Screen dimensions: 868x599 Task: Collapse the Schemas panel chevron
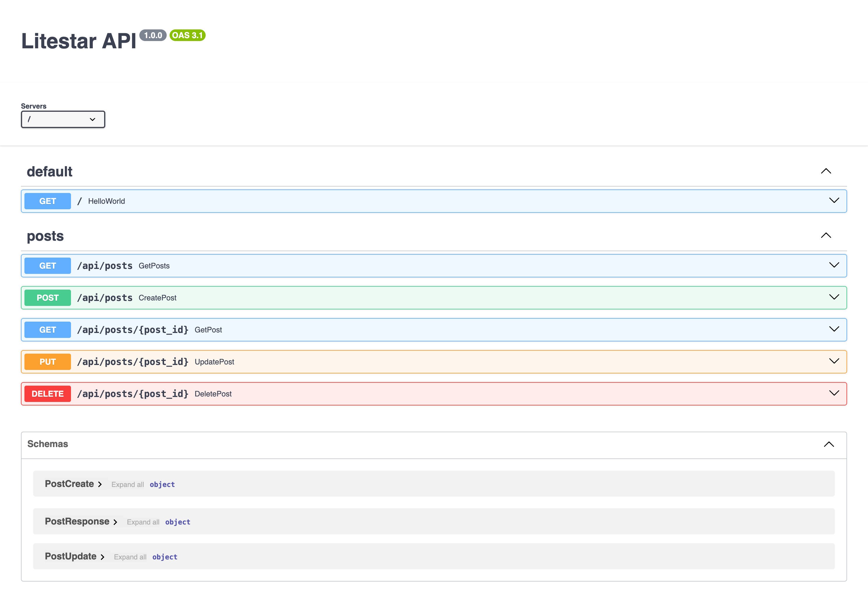point(829,444)
